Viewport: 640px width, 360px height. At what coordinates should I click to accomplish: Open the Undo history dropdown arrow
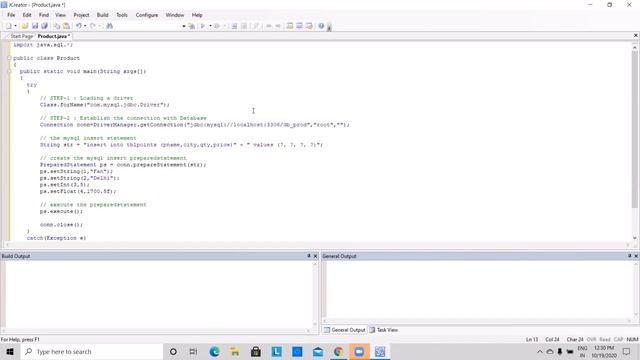(85, 26)
